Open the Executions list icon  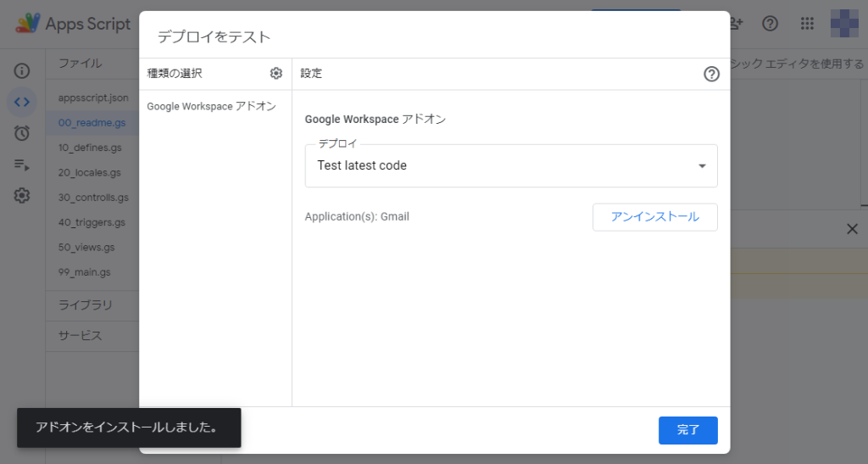tap(21, 165)
